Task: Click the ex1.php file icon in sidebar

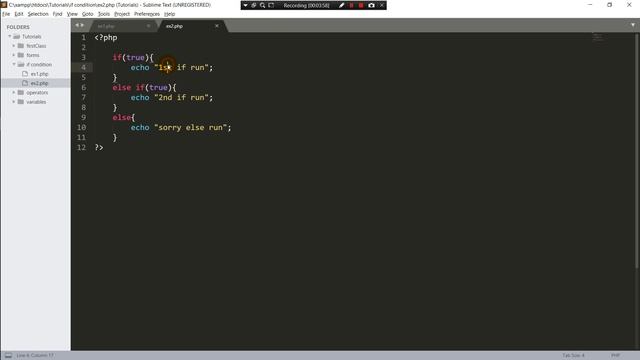Action: tap(25, 74)
